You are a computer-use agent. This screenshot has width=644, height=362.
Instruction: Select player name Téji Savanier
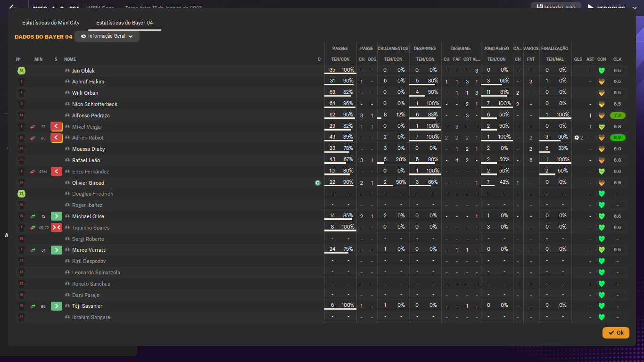[x=87, y=306]
